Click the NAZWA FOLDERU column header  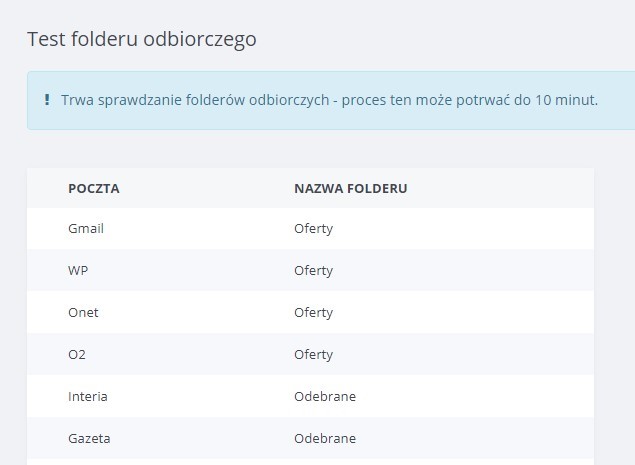[350, 188]
